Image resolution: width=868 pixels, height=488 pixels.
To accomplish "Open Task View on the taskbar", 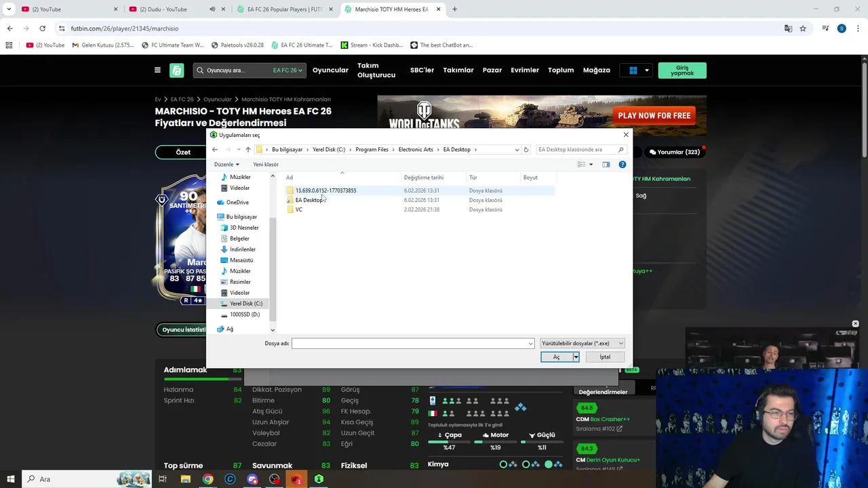I will pos(163,479).
